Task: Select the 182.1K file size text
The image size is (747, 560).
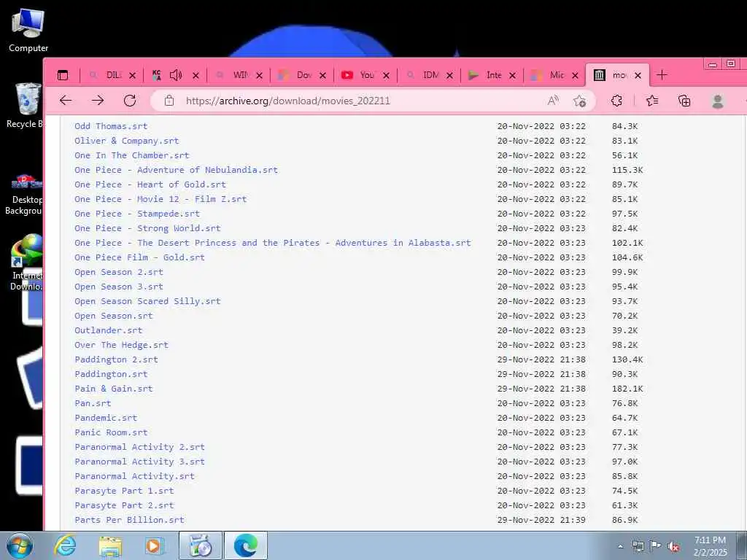Action: (x=627, y=389)
